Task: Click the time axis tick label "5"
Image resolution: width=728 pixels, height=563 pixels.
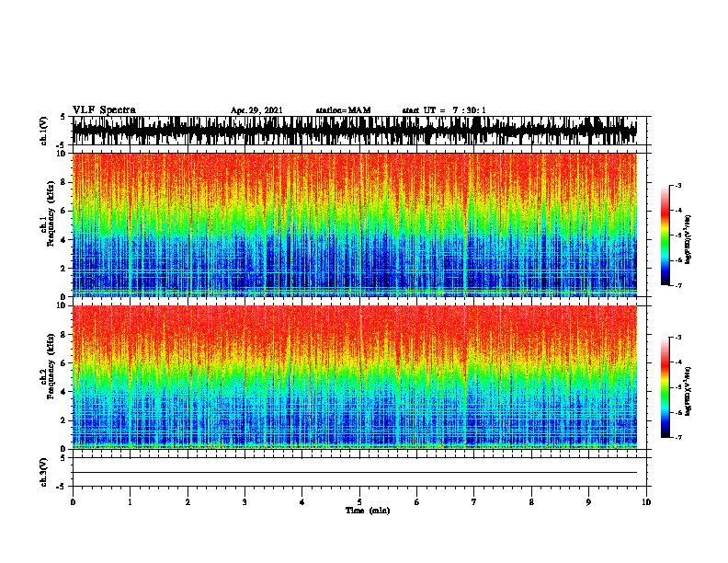Action: point(359,502)
